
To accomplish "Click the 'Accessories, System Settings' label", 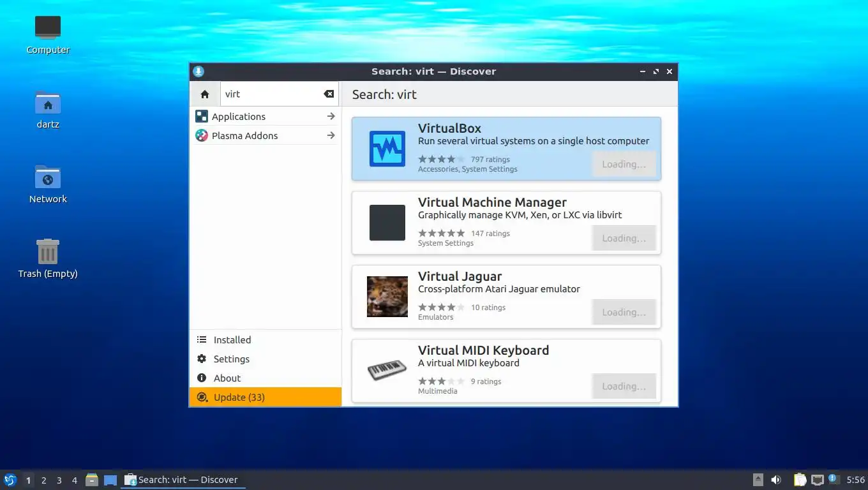I will (468, 169).
